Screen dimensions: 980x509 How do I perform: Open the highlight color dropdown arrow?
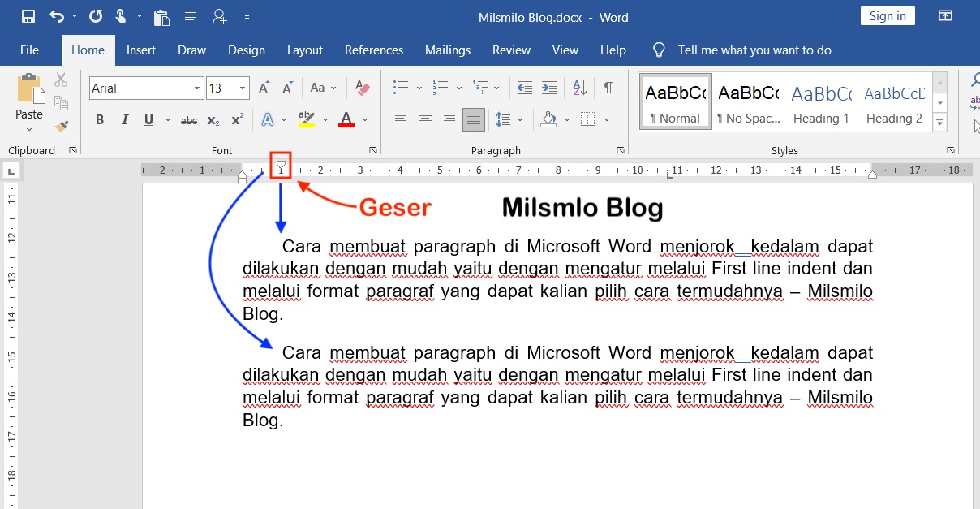(325, 120)
